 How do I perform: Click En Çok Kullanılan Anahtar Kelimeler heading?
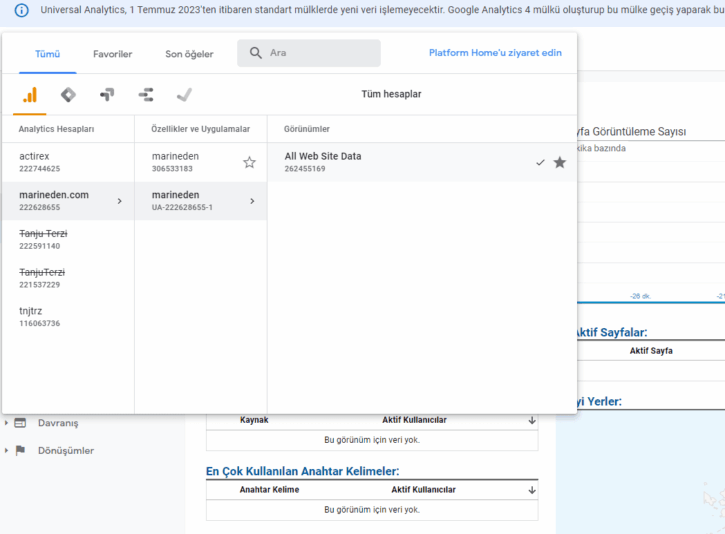click(302, 471)
